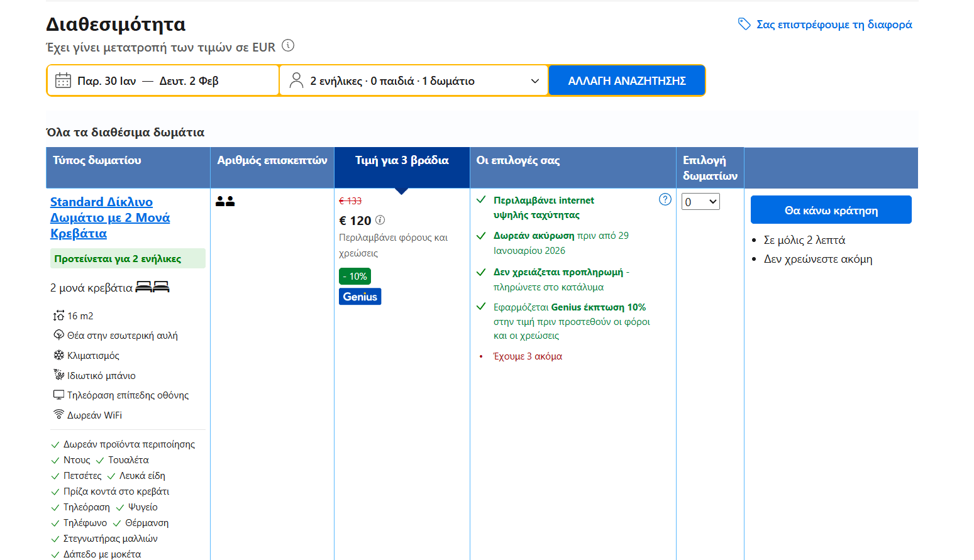Click the guest person icon
Image resolution: width=974 pixels, height=560 pixels.
click(296, 80)
